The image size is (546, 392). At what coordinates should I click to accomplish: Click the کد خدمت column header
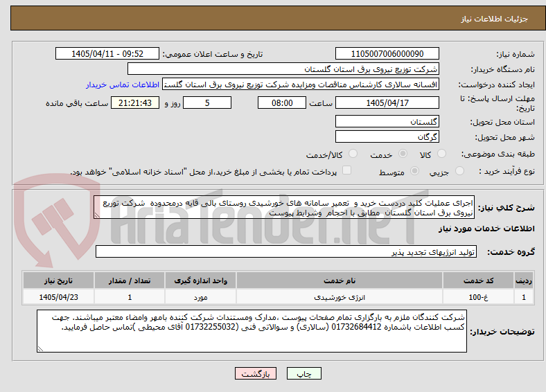[479, 280]
